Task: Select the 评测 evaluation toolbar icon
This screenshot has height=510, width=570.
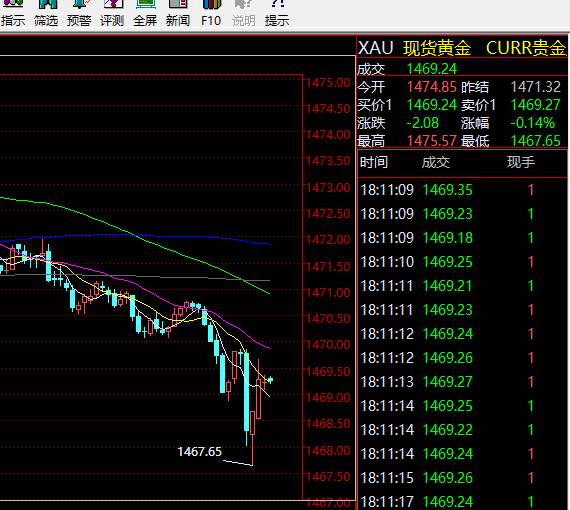Action: pos(112,14)
